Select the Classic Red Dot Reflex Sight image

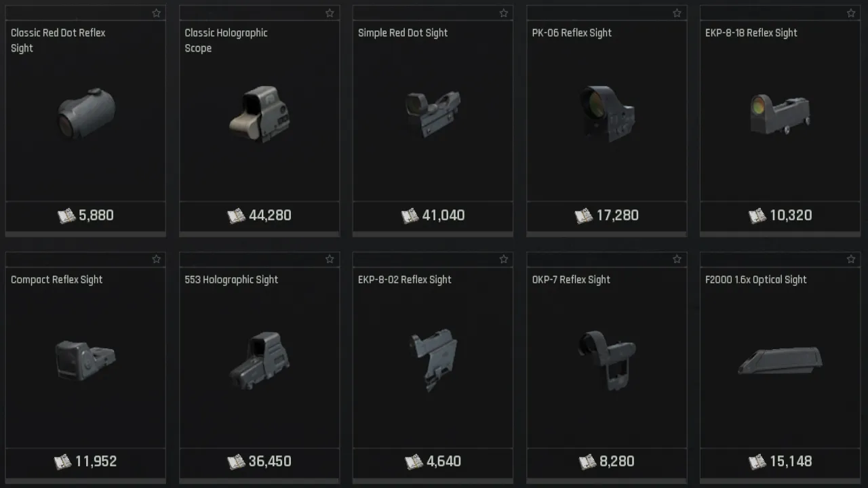click(86, 113)
